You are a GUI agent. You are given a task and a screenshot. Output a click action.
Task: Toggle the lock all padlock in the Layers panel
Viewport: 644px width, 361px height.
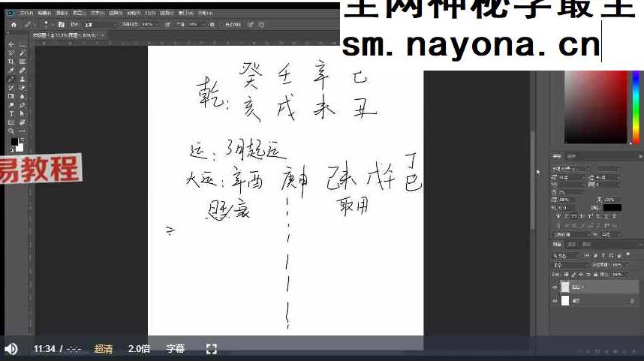tap(595, 275)
